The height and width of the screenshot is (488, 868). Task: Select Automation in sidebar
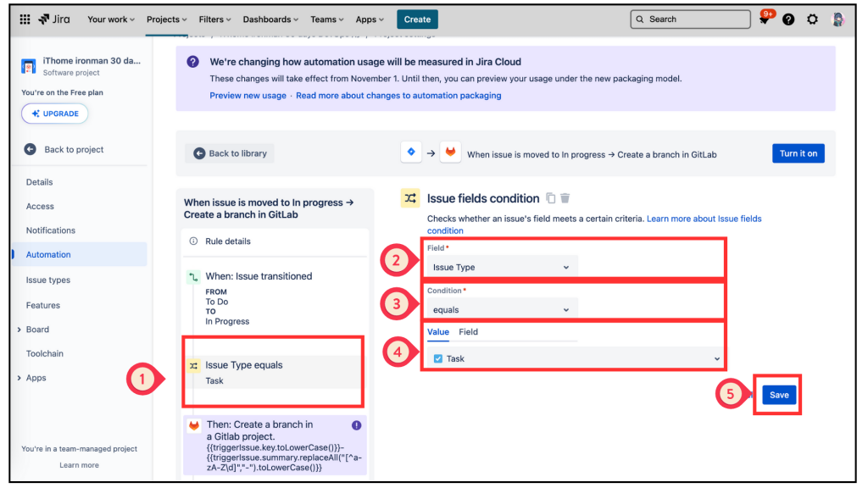point(81,254)
